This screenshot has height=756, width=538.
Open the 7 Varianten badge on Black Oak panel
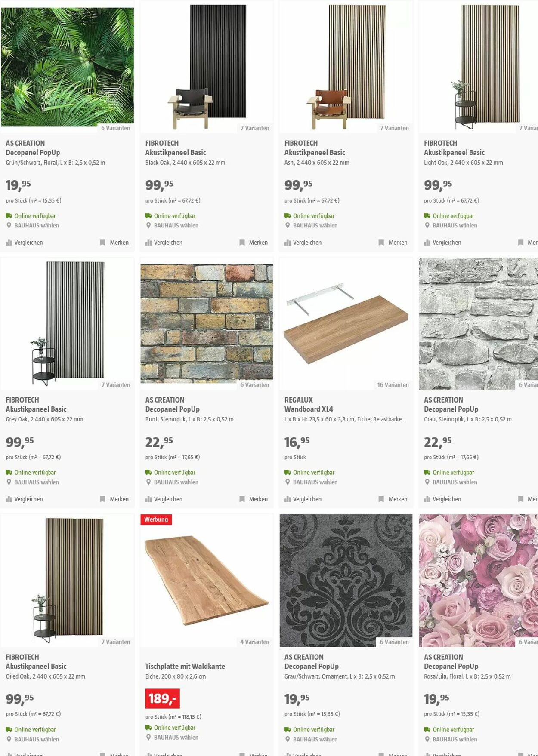(255, 128)
